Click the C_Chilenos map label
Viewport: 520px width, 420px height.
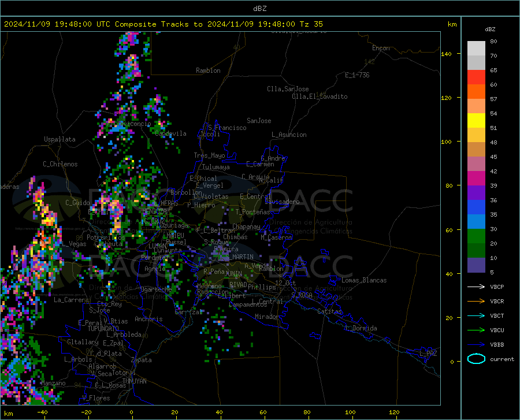60,164
